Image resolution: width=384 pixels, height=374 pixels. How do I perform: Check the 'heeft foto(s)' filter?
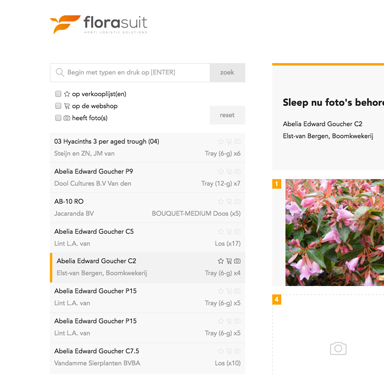58,118
